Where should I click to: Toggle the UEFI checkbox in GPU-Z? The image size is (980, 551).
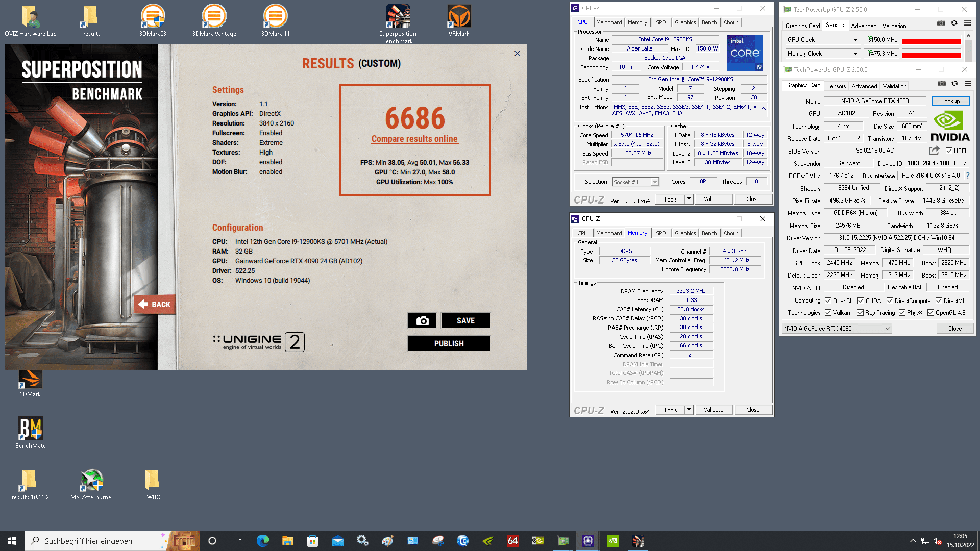(x=949, y=151)
